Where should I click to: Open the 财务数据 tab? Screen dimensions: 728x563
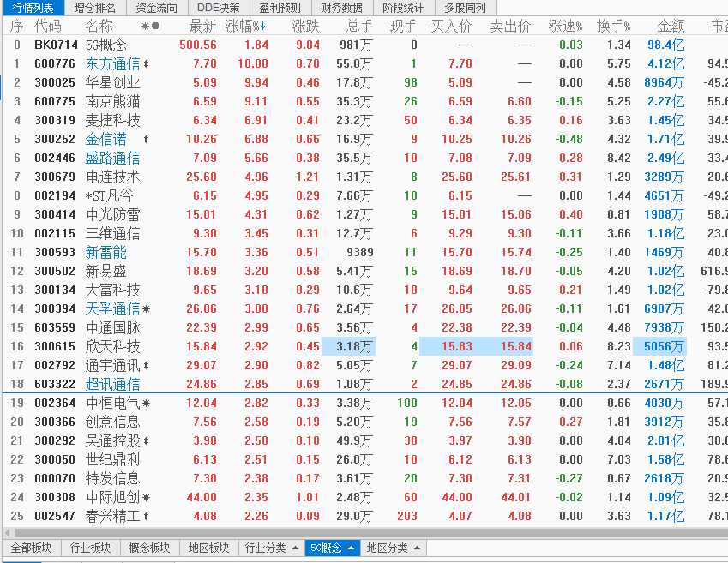pos(342,8)
